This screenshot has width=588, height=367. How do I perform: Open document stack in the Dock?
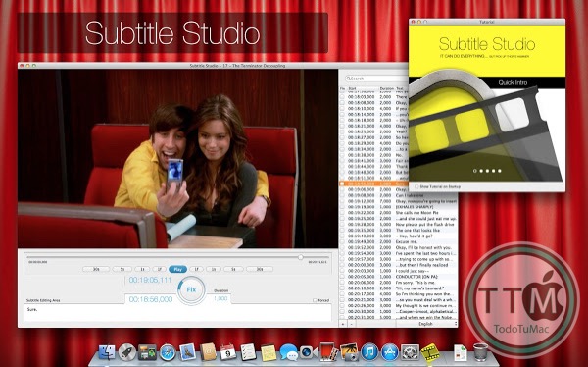pyautogui.click(x=461, y=352)
